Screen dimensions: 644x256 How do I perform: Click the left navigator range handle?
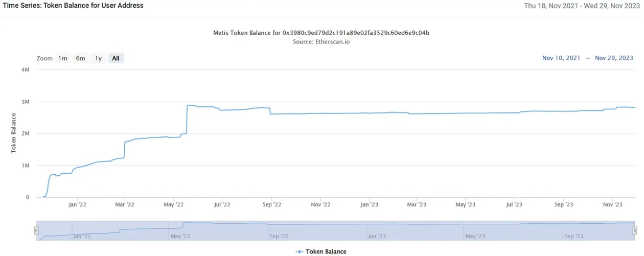click(x=36, y=230)
